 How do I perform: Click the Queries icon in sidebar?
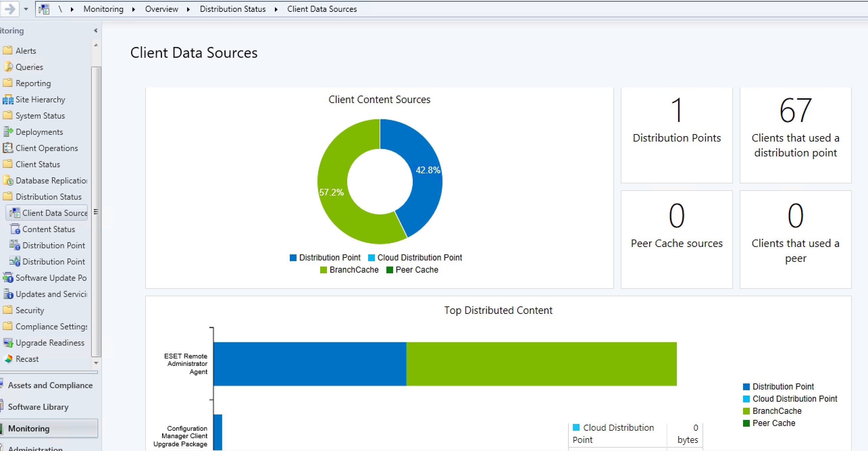coord(7,67)
